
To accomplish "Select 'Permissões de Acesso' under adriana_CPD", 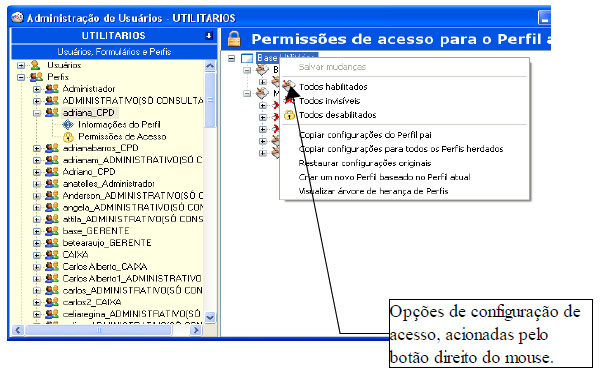I will 122,137.
